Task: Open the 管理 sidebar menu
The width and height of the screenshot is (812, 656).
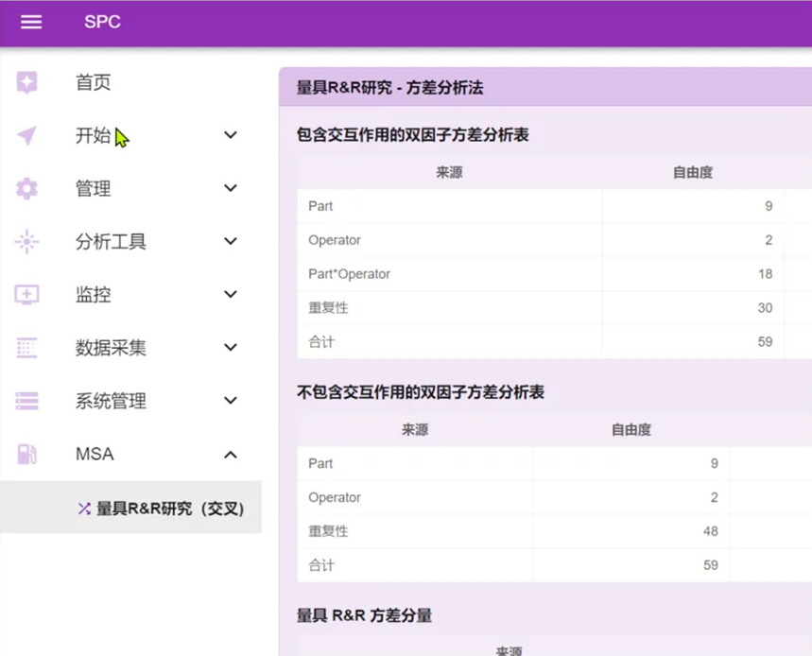Action: pyautogui.click(x=94, y=188)
